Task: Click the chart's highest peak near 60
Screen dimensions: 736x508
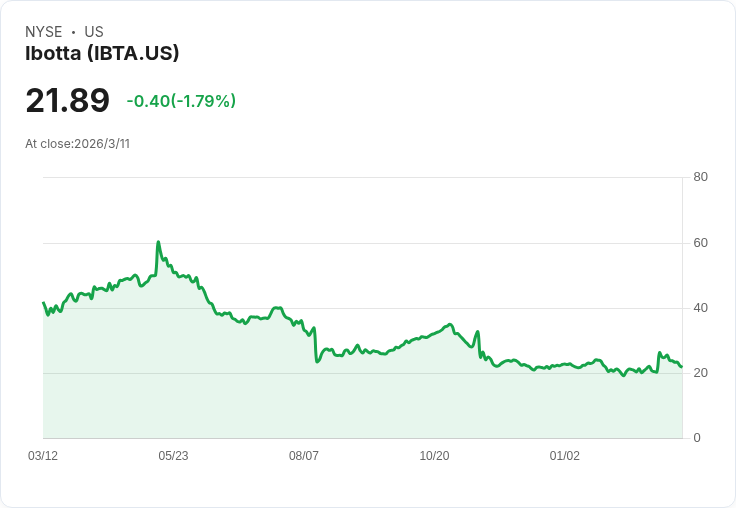Action: (x=158, y=242)
